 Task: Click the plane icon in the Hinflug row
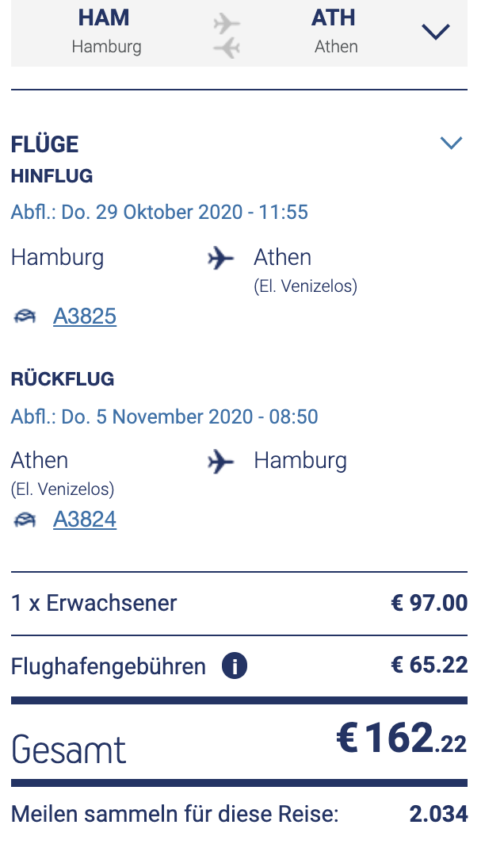tap(221, 258)
